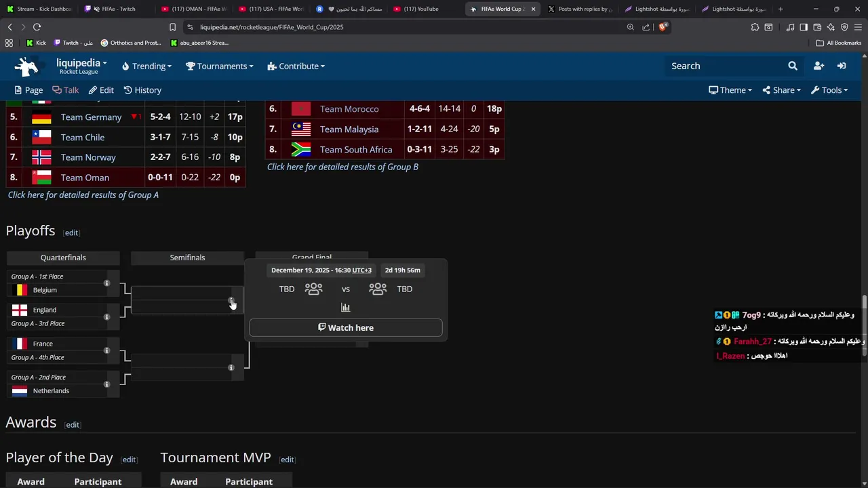
Task: Click info icon of lower semifinal match
Action: pyautogui.click(x=231, y=367)
